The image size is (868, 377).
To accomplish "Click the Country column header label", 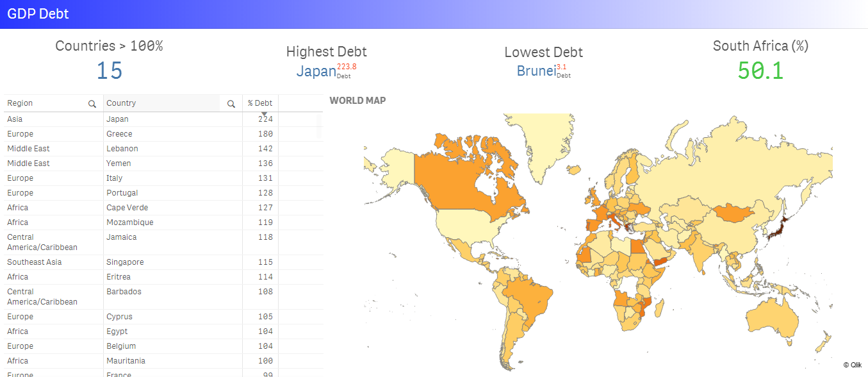I will point(121,103).
